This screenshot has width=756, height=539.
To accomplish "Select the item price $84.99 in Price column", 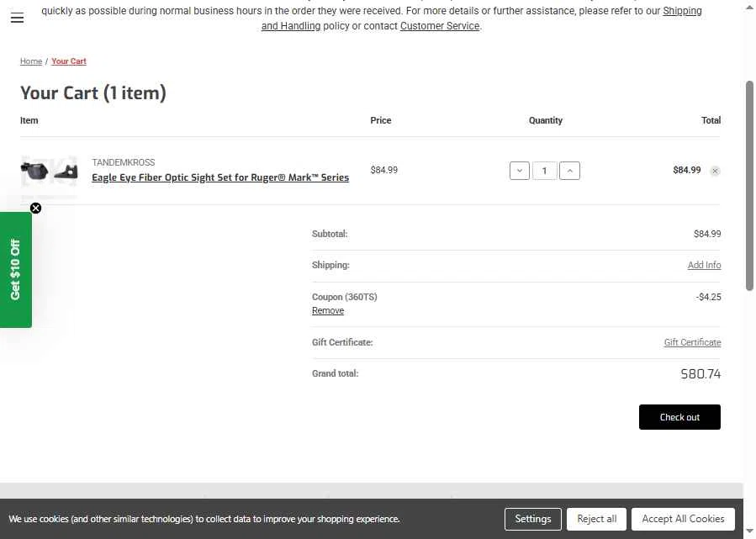I will pos(383,170).
